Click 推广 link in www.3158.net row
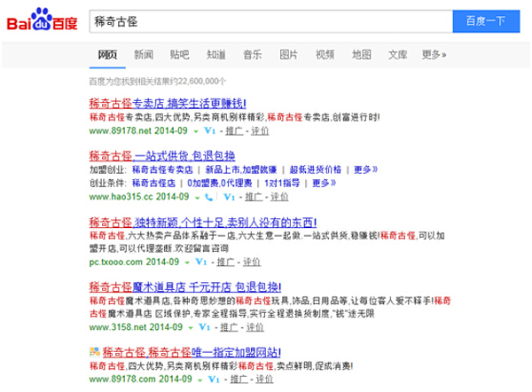Screen dimensions: 532x392 tap(229, 327)
